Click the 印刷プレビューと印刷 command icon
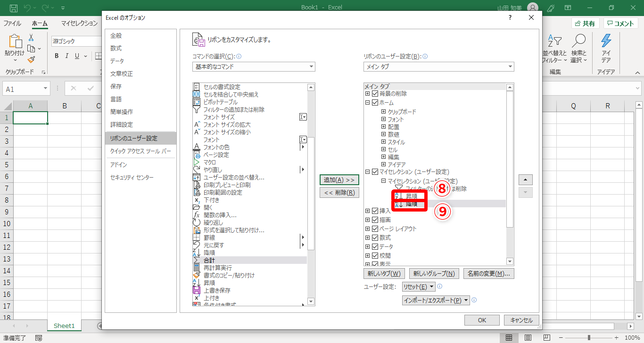 coord(197,185)
